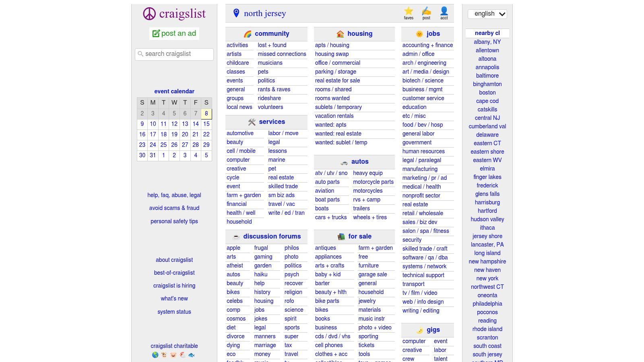Open motorcycle parts in autos
This screenshot has width=644, height=362.
[x=373, y=182]
